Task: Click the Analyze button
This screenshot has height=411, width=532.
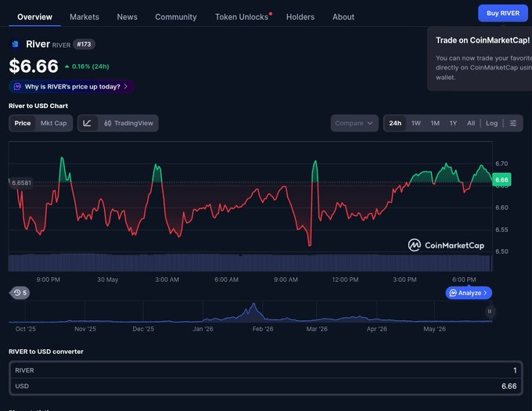Action: coord(469,293)
